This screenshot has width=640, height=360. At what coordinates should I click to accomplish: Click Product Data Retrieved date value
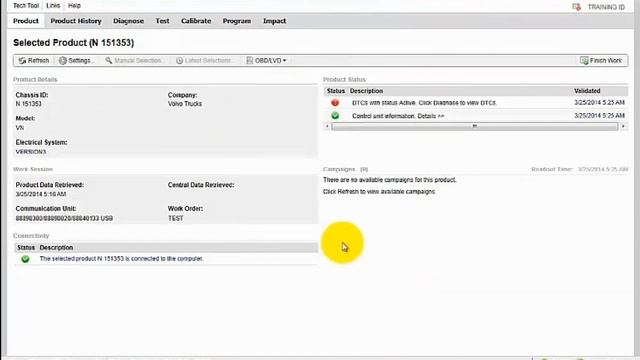click(x=41, y=194)
